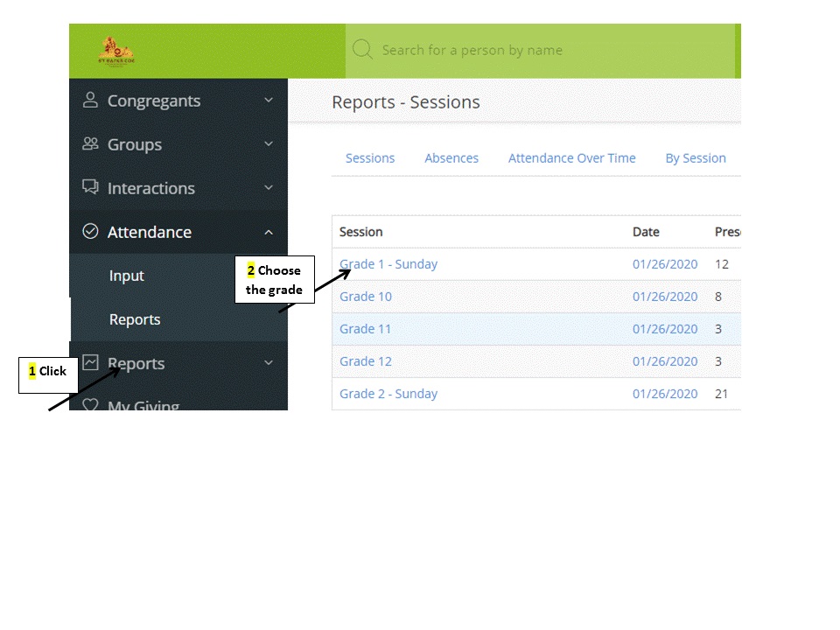Switch to the Absences tab

[451, 158]
